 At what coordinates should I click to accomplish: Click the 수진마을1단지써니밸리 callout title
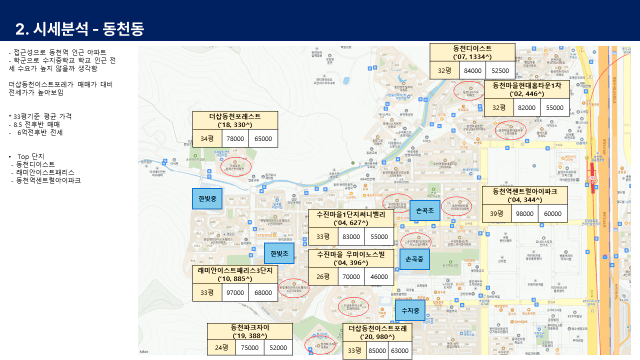pyautogui.click(x=351, y=218)
